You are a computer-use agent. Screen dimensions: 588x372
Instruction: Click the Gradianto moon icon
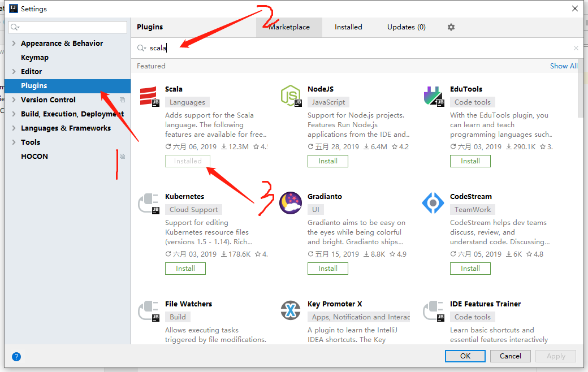(x=291, y=203)
